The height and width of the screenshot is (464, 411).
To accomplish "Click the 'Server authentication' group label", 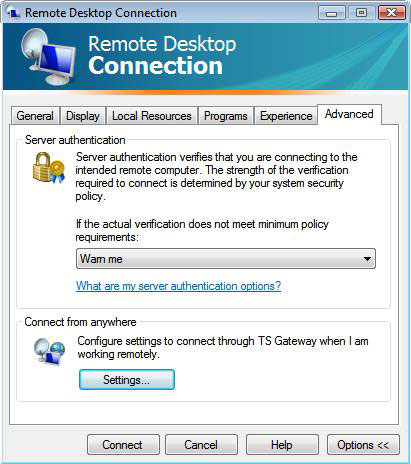I will point(75,140).
